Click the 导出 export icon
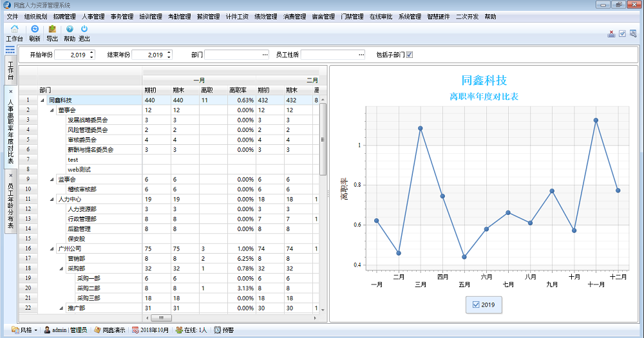 [x=52, y=29]
